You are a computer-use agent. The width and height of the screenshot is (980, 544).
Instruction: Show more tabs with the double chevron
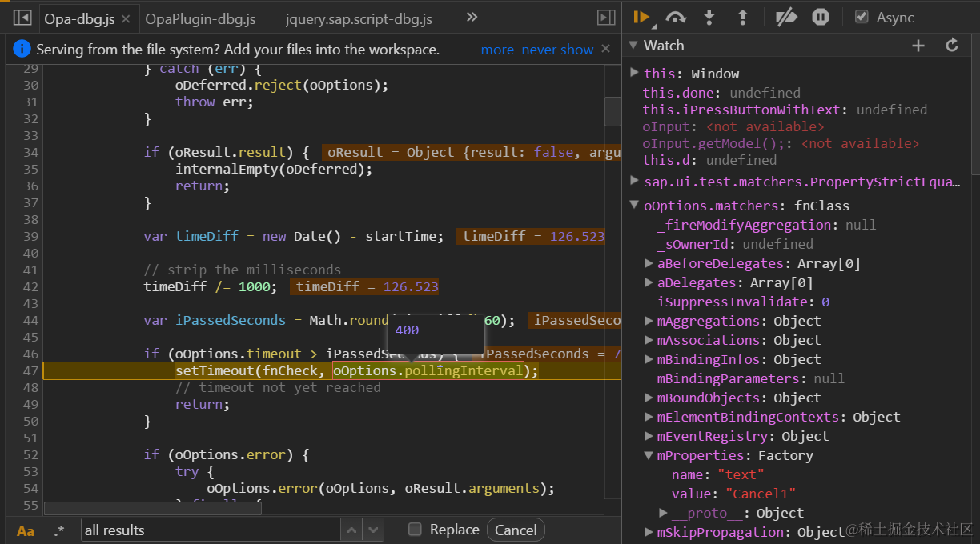tap(472, 17)
